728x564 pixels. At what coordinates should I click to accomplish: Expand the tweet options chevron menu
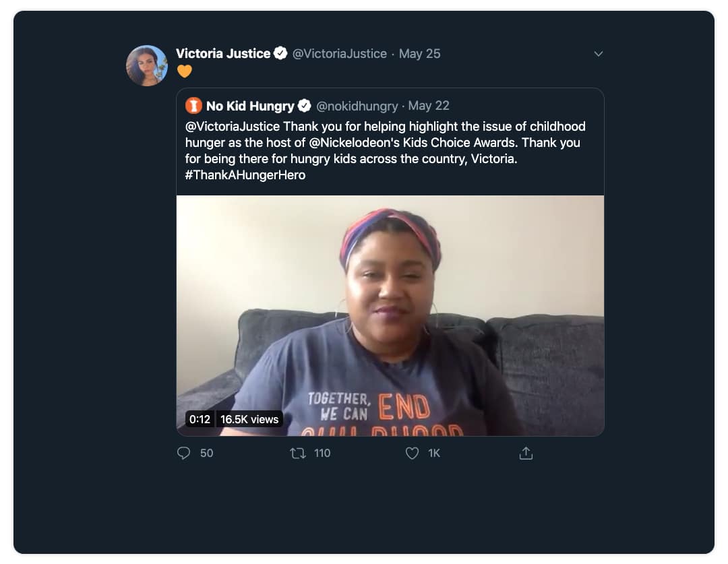pos(598,54)
